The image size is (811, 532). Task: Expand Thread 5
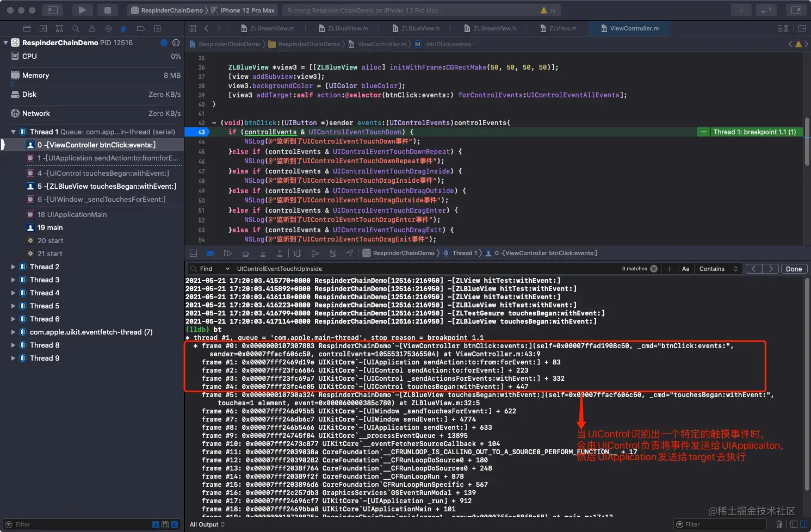point(13,306)
